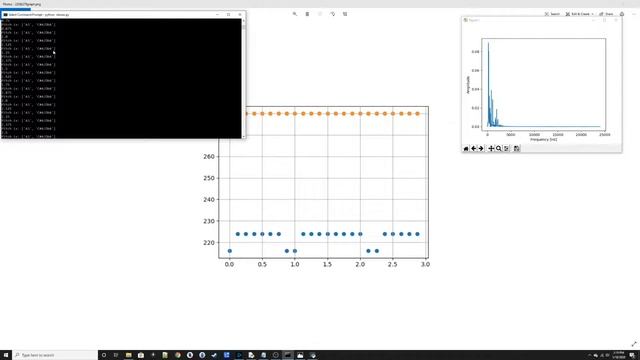Switch to the Photos app taskbar icon

(x=300, y=355)
